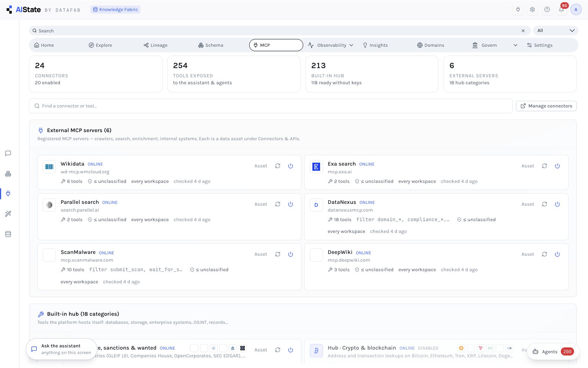
Task: Switch to the Schema tab
Action: (x=211, y=45)
